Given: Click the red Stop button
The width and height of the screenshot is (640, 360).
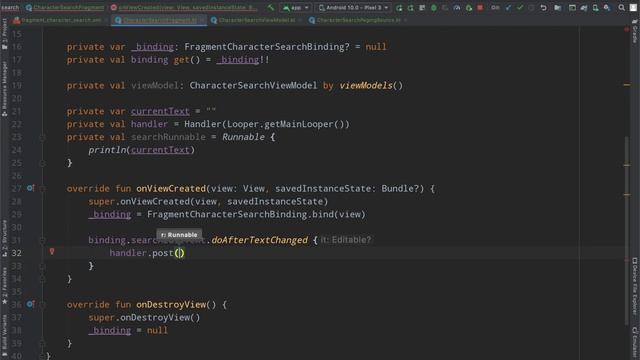Looking at the screenshot, I should click(480, 8).
